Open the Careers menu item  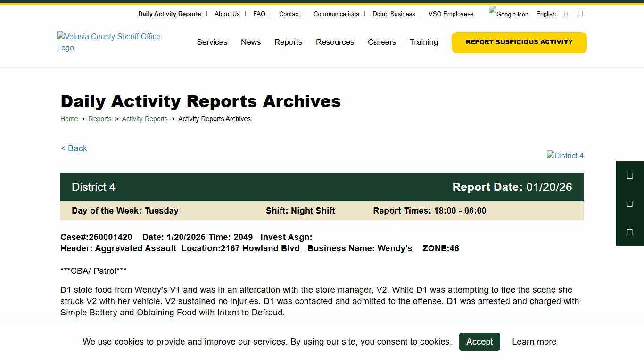381,42
